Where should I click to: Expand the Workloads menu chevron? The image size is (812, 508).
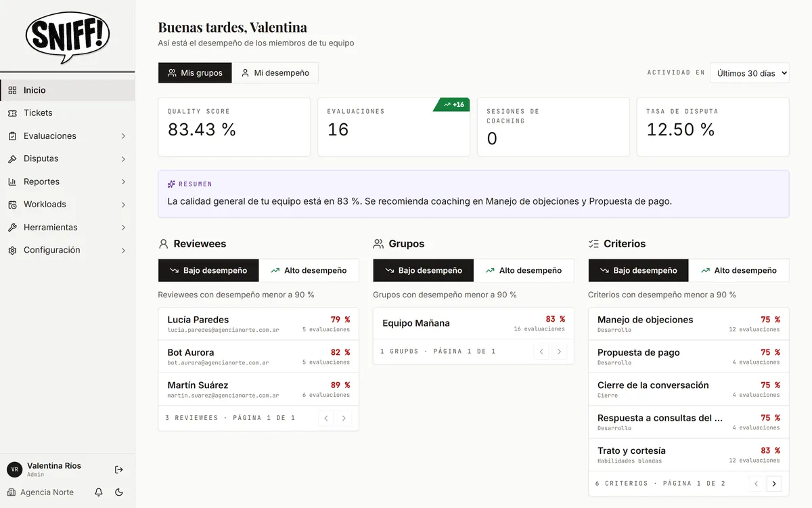click(x=123, y=205)
